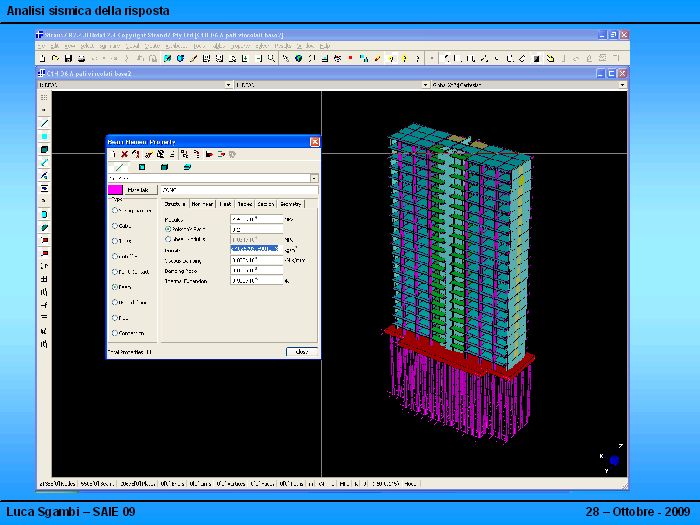Click the red flag icon in dialog toolbar

209,154
